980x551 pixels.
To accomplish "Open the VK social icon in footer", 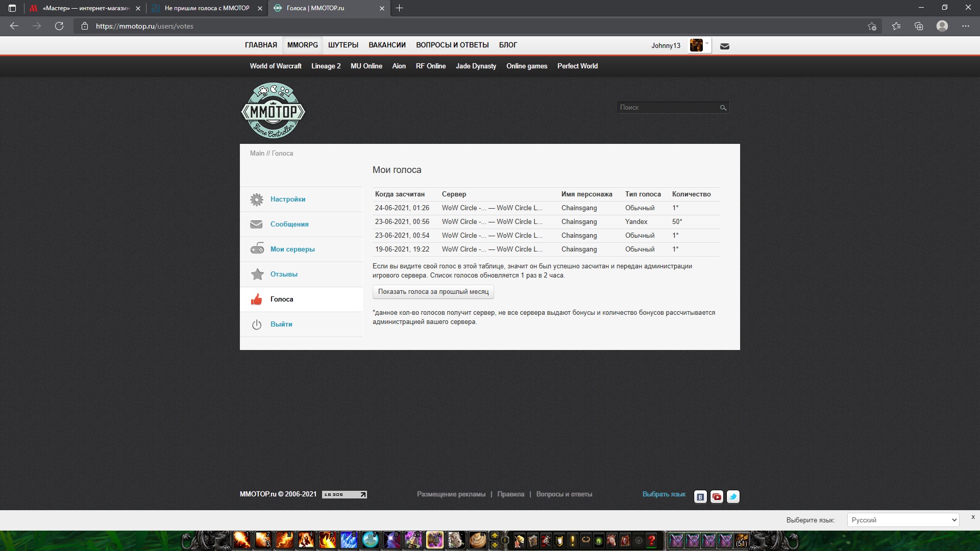I will pos(700,496).
